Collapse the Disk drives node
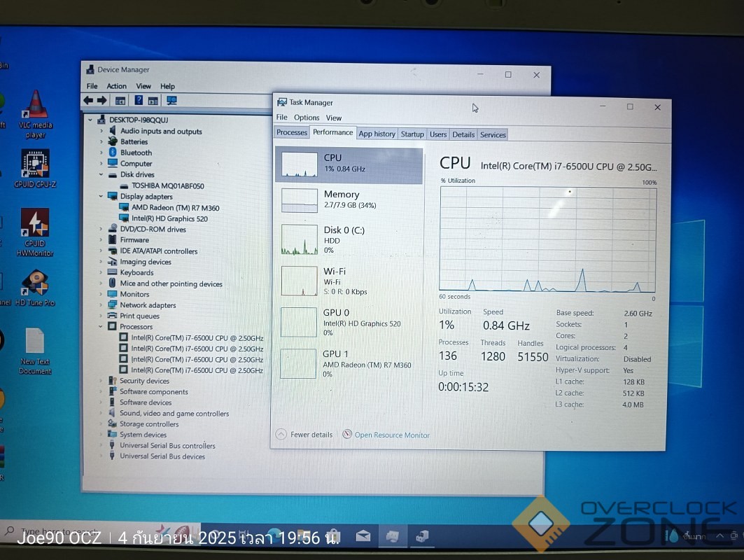Screen dimensions: 744x560 point(101,174)
